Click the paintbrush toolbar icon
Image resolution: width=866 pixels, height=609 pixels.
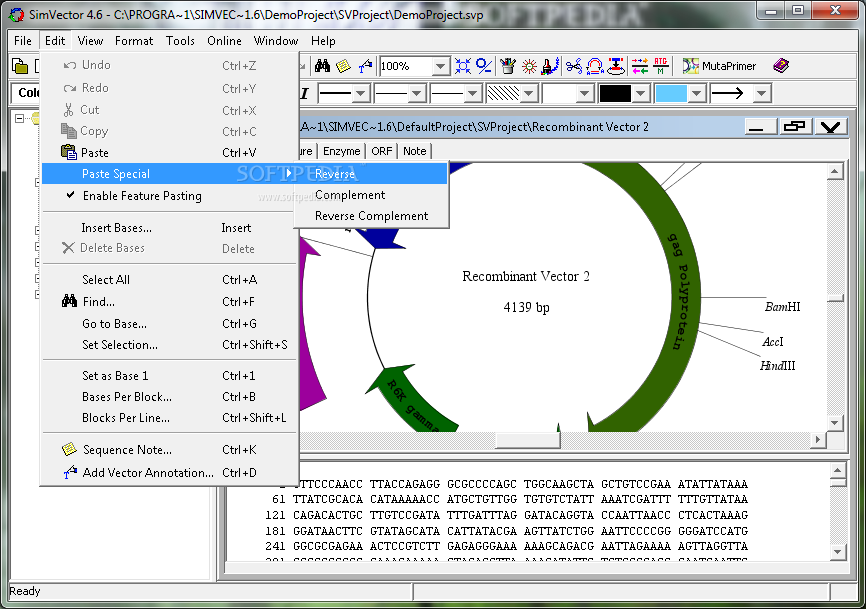click(550, 66)
